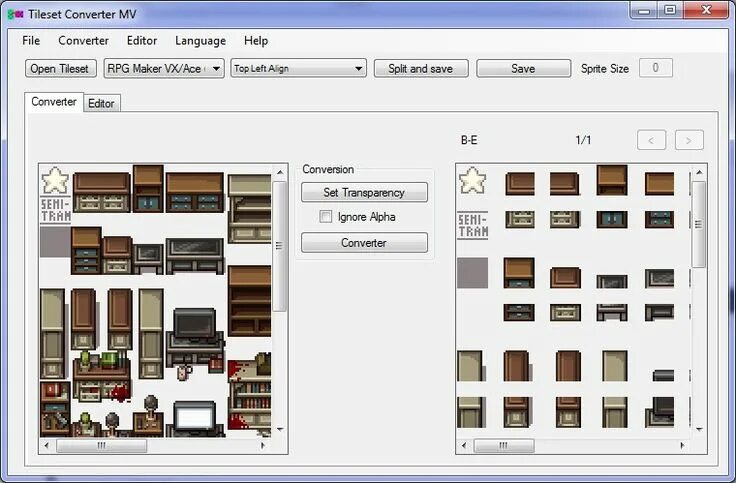Click the source tileset scroll up arrow

(x=280, y=172)
